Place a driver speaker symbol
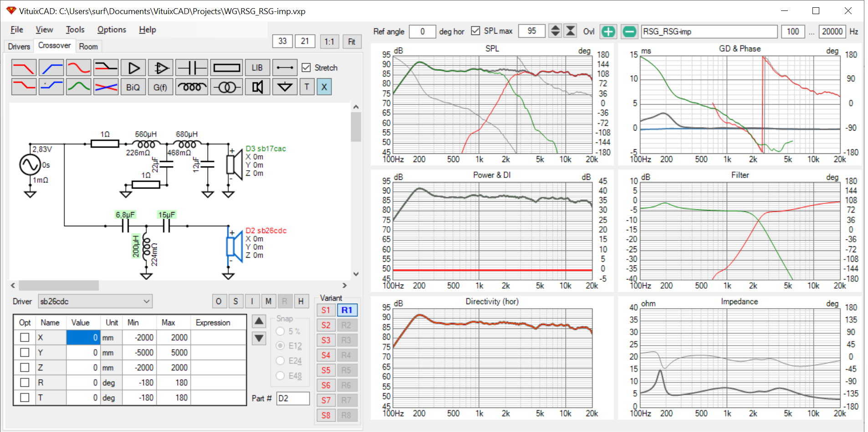This screenshot has height=432, width=868. pos(257,87)
